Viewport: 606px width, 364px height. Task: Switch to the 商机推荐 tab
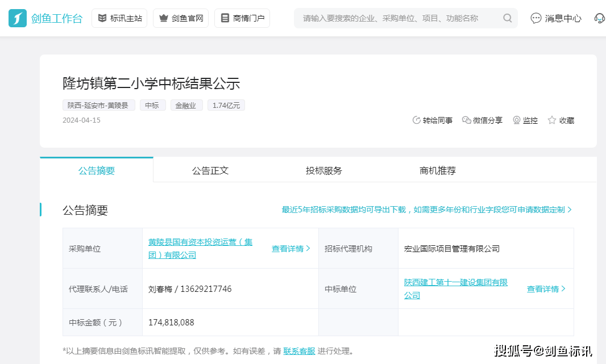[x=438, y=170]
